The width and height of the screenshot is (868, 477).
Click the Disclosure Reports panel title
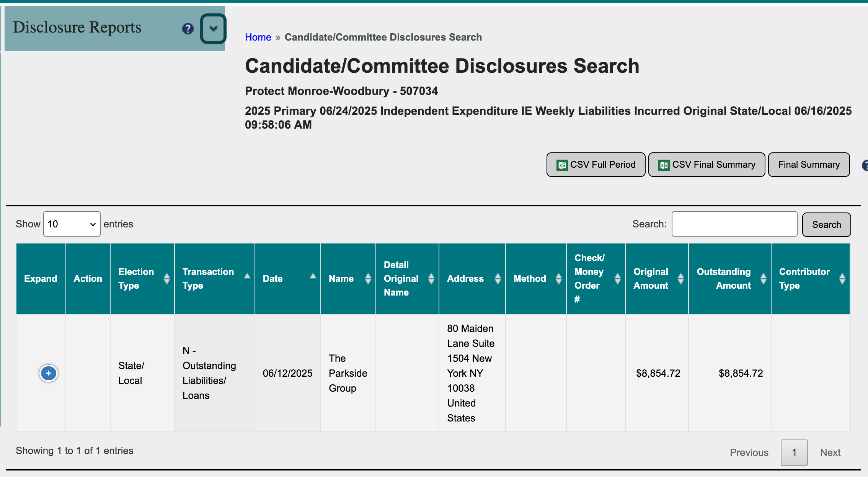[77, 27]
